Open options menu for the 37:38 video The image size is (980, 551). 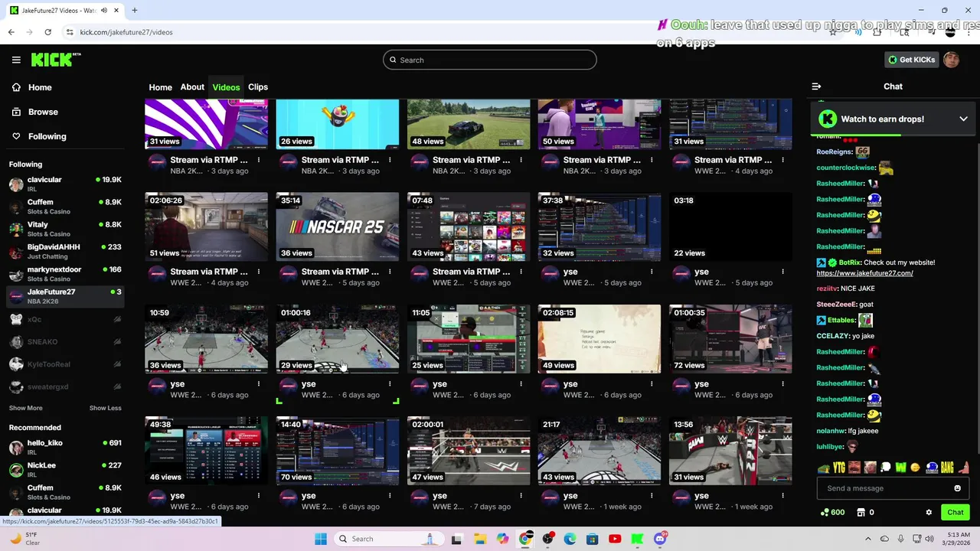(652, 272)
